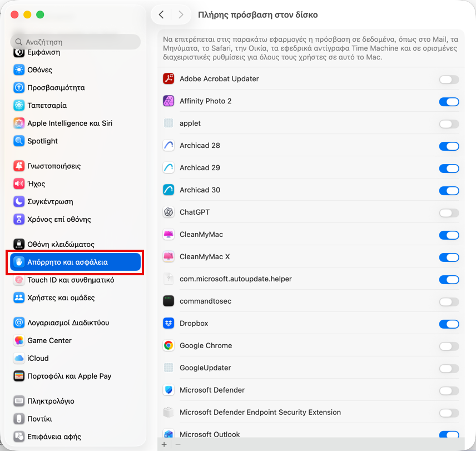Disable Affinity Photo 2 disk access toggle
The width and height of the screenshot is (476, 451).
pyautogui.click(x=449, y=102)
